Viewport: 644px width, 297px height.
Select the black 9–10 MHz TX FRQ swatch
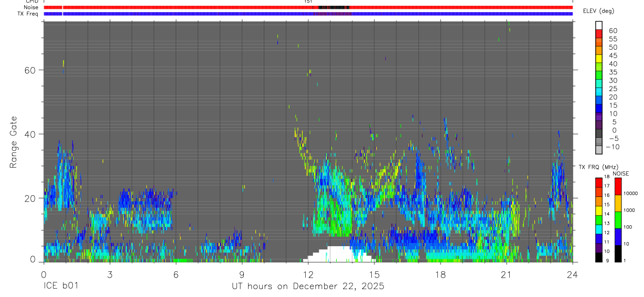click(599, 257)
